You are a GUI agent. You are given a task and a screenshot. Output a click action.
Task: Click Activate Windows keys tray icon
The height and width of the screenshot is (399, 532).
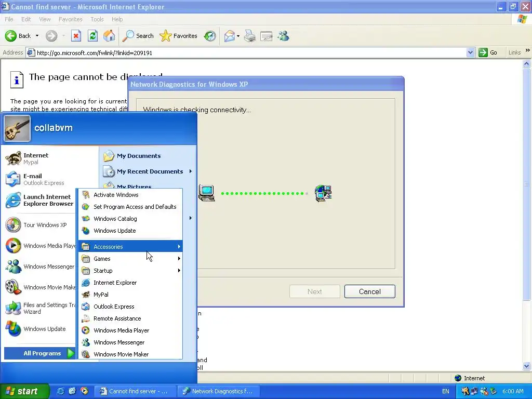[x=465, y=391]
